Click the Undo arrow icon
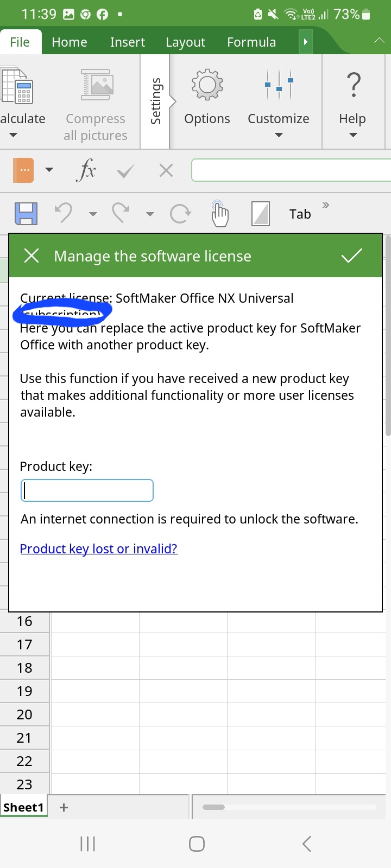Image resolution: width=391 pixels, height=868 pixels. [x=64, y=213]
